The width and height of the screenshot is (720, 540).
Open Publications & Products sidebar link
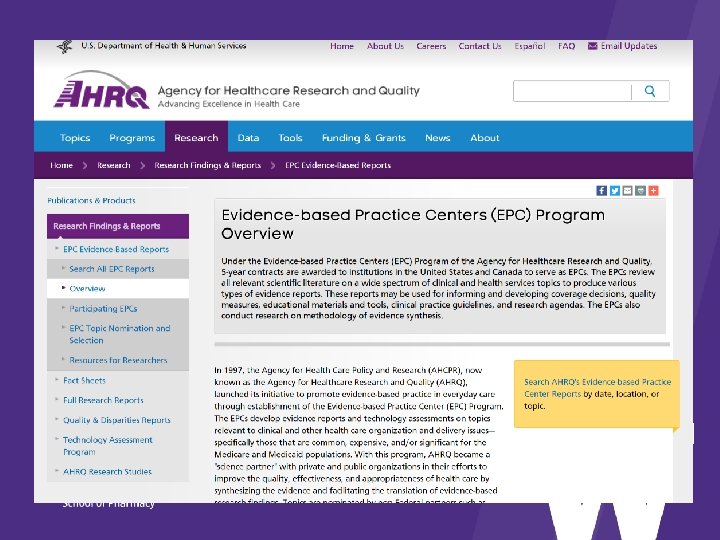coord(91,201)
